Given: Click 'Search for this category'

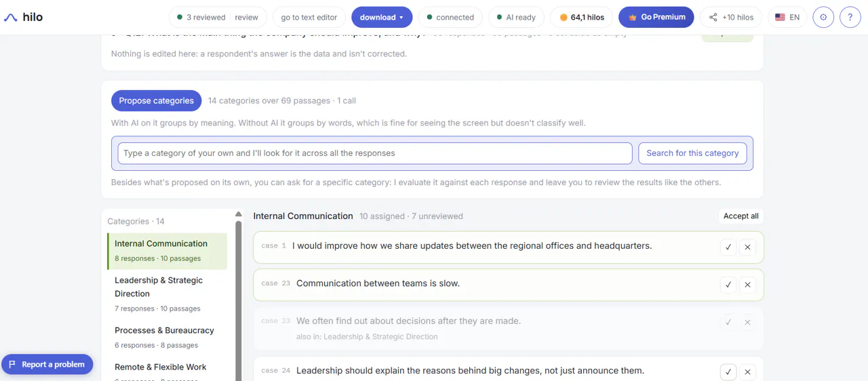Looking at the screenshot, I should 692,153.
